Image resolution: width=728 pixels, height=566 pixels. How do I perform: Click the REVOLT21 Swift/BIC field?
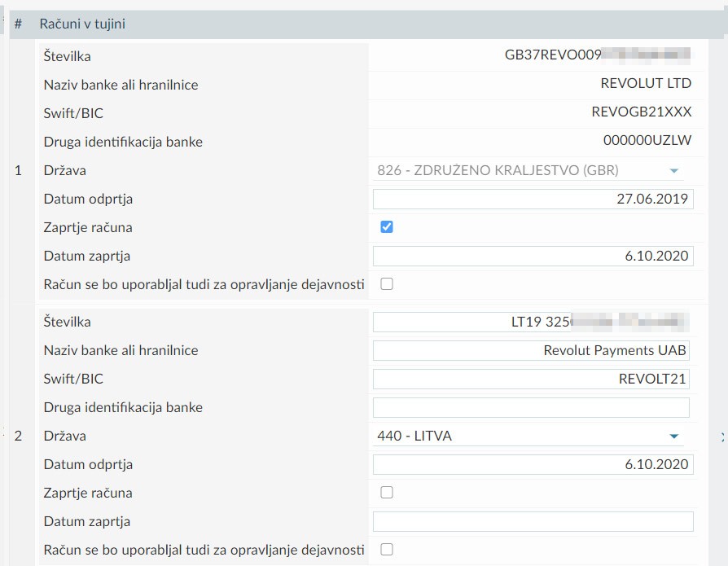click(531, 379)
